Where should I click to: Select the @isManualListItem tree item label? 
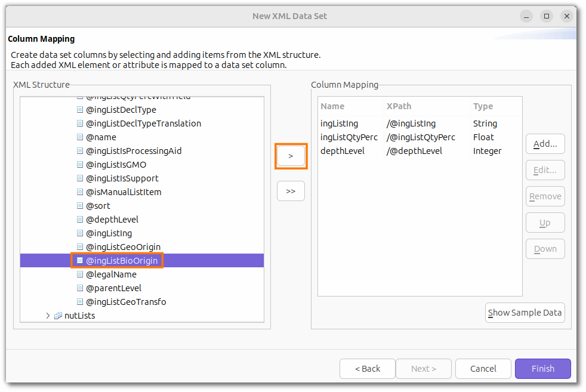coord(124,192)
